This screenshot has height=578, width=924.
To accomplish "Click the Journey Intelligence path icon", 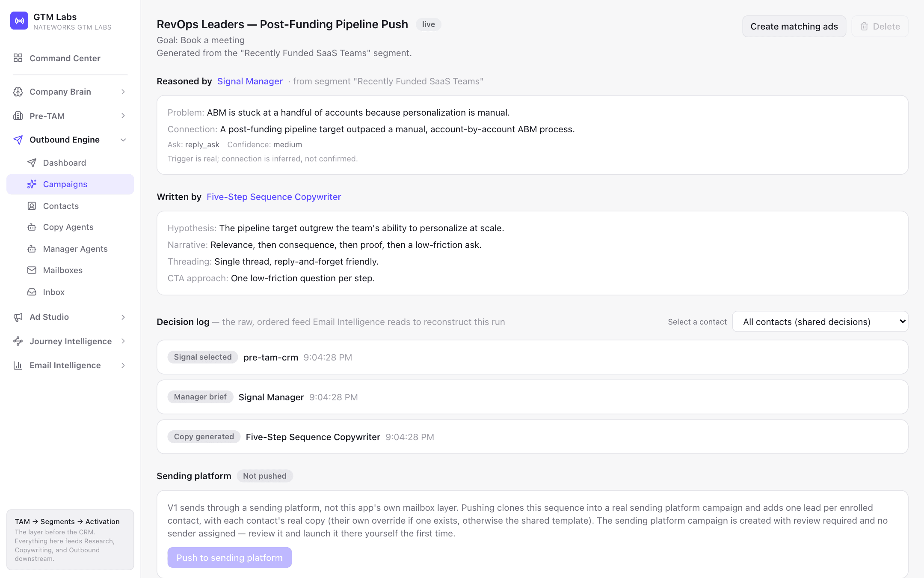I will (18, 341).
